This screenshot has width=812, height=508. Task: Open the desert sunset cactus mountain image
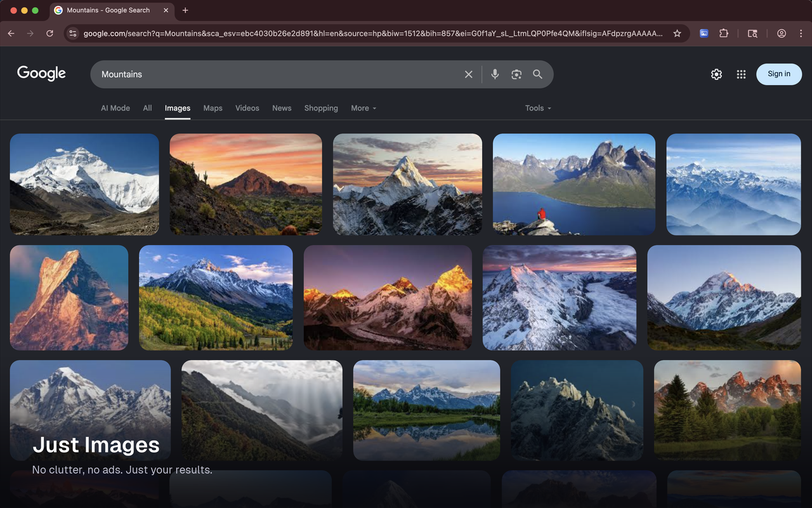click(246, 184)
